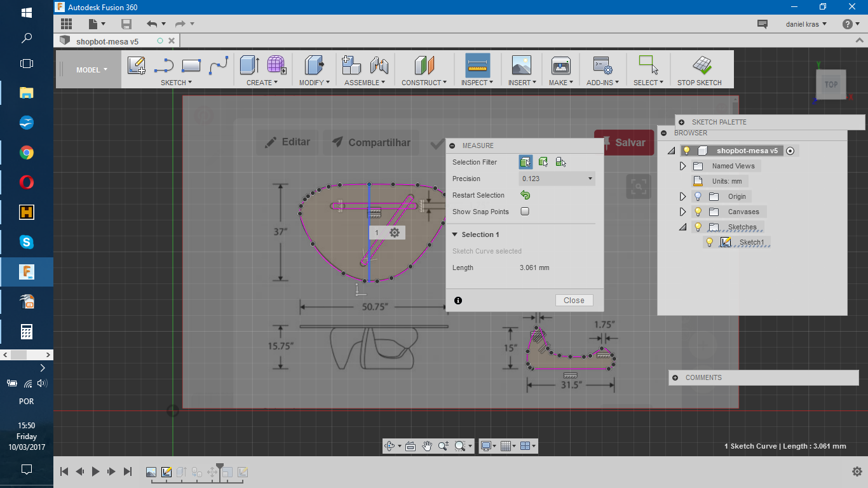Click the Stop Sketch button

[x=700, y=70]
